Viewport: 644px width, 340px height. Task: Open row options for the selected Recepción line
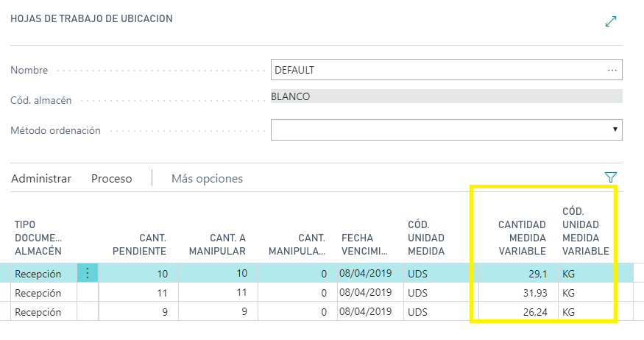pyautogui.click(x=88, y=273)
